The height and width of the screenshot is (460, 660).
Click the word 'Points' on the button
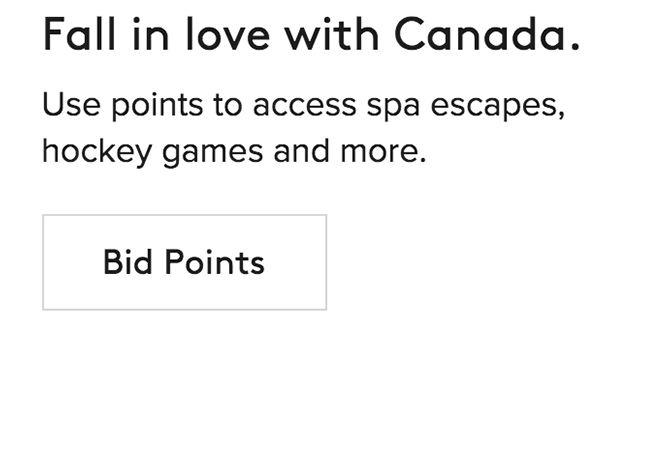pyautogui.click(x=214, y=262)
